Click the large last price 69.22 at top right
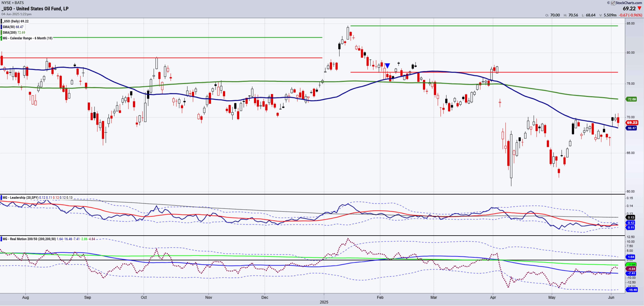Image resolution: width=644 pixels, height=306 pixels. pos(629,8)
